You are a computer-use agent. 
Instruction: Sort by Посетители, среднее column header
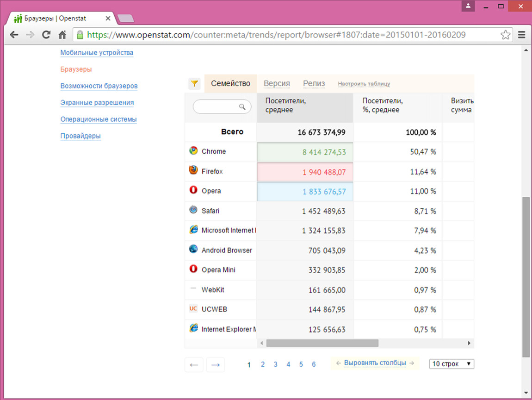(x=305, y=108)
